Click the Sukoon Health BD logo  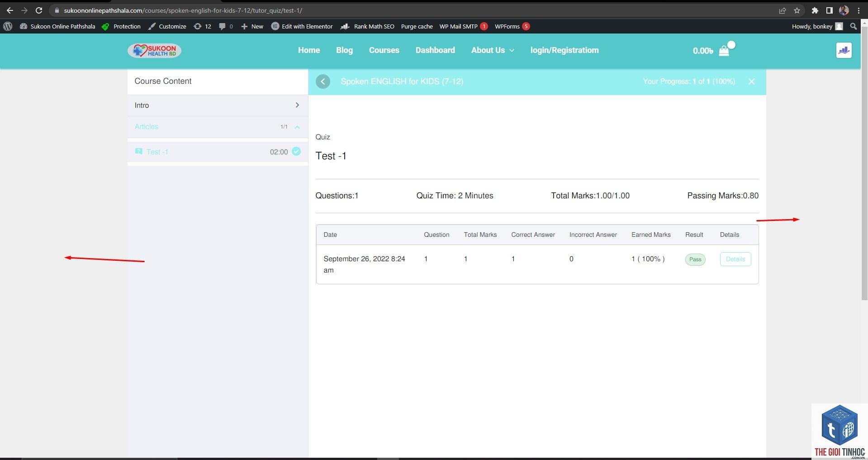(154, 50)
